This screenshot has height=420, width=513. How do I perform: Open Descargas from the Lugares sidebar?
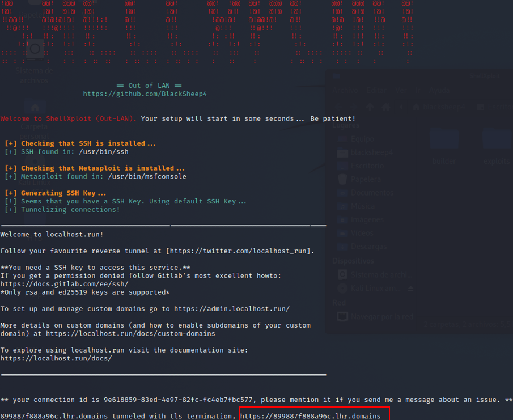pyautogui.click(x=368, y=246)
